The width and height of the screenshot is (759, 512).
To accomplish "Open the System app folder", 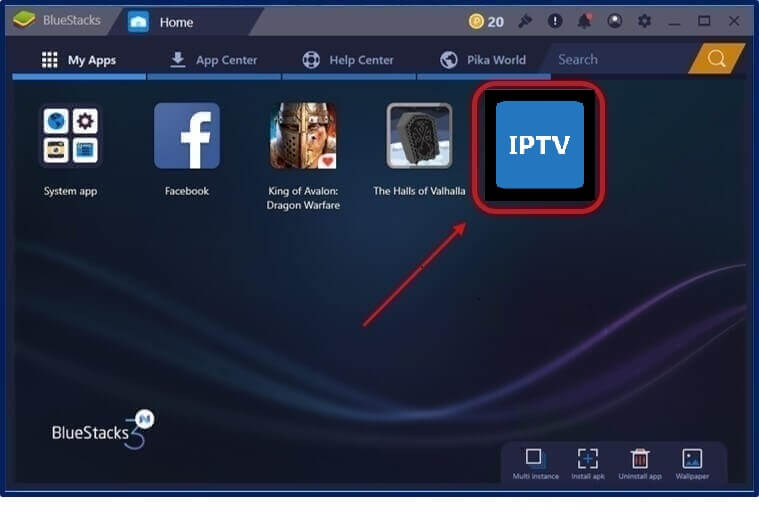I will click(x=71, y=136).
